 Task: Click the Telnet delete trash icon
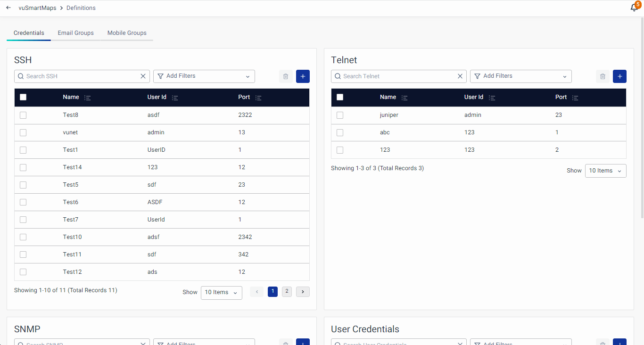(x=603, y=76)
